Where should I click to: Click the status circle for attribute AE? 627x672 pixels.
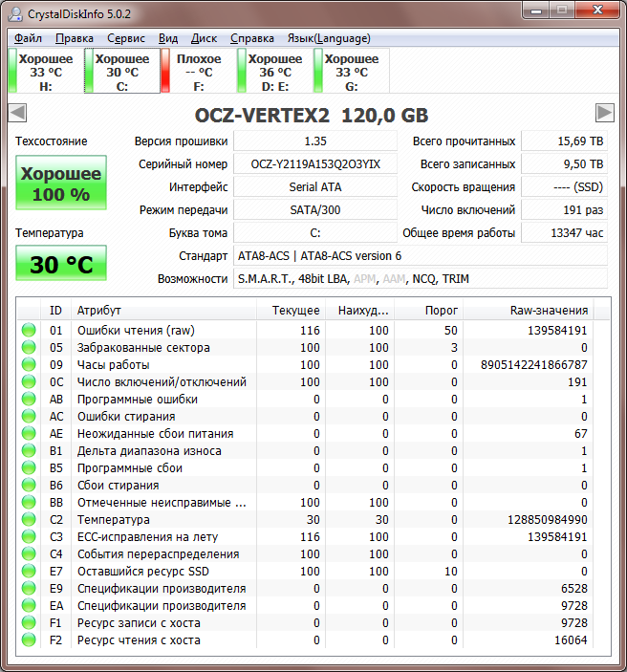[29, 433]
